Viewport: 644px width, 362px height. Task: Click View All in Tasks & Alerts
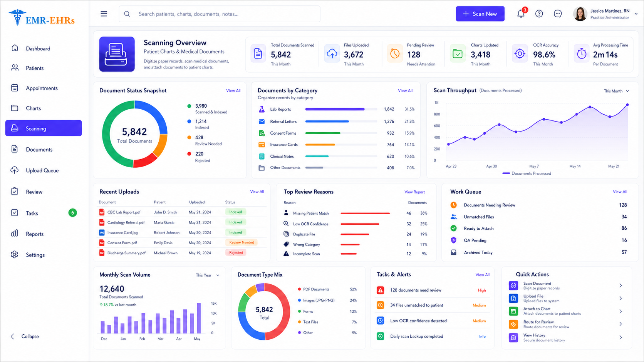point(482,275)
